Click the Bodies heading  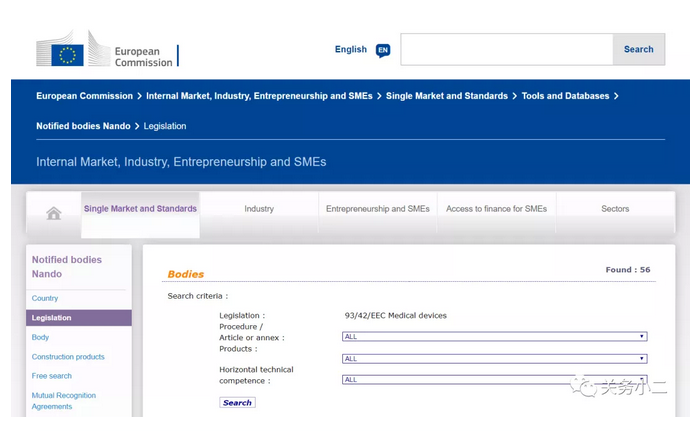pos(186,274)
